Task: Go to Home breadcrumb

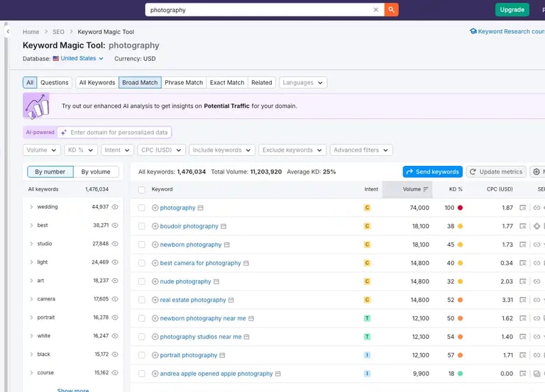Action: 31,32
